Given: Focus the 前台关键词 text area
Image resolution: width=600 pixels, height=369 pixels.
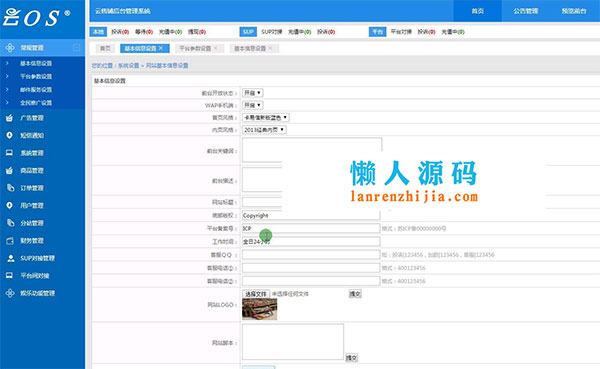Looking at the screenshot, I should click(312, 150).
